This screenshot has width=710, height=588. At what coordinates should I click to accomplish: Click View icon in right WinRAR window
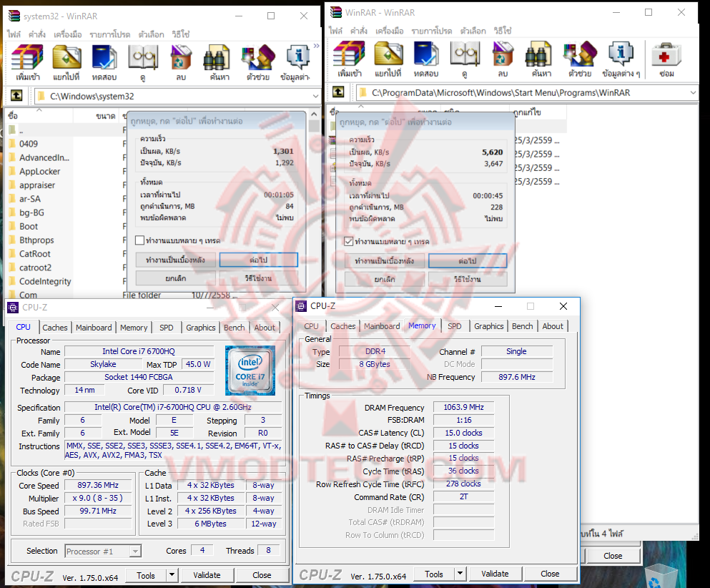coord(465,59)
